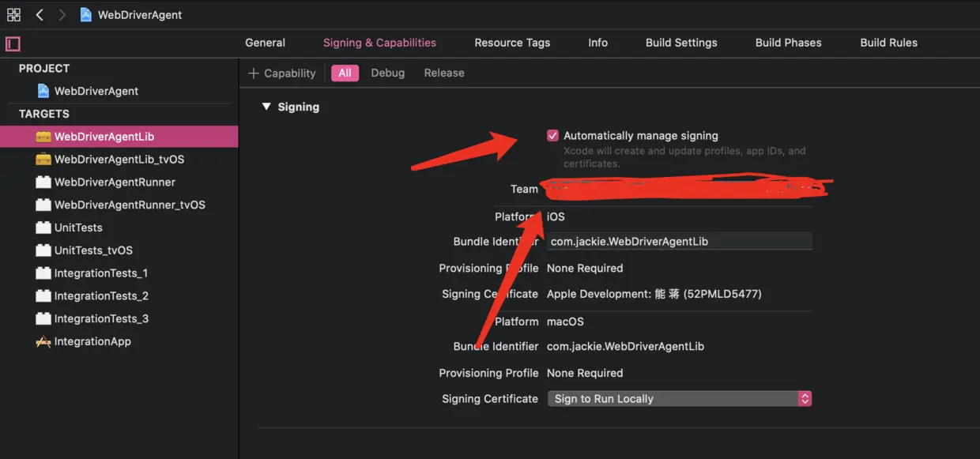Screen dimensions: 980x459
Task: Click the related items grid icon
Action: (13, 15)
